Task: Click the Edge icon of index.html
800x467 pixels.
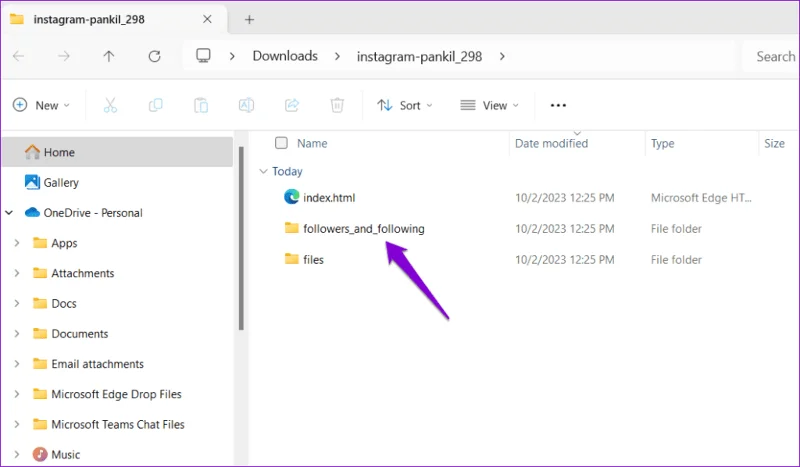Action: pos(291,197)
